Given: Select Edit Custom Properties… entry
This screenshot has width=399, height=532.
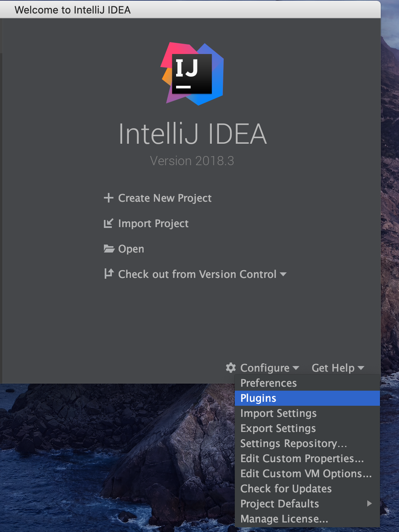Looking at the screenshot, I should tap(307, 459).
